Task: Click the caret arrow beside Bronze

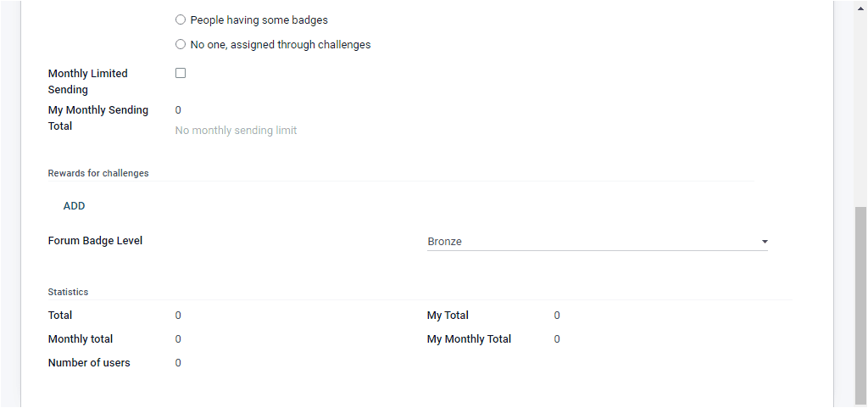Action: click(x=765, y=242)
